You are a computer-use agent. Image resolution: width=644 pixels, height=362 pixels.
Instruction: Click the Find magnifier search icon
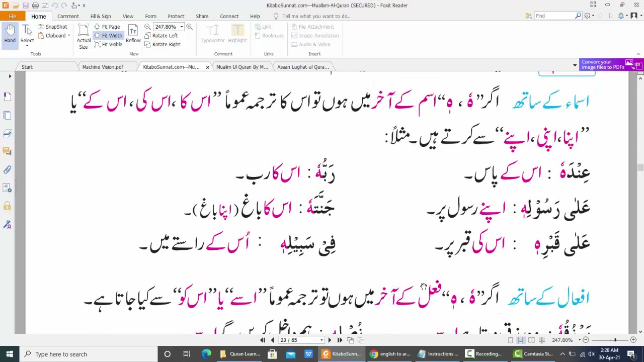(x=578, y=16)
